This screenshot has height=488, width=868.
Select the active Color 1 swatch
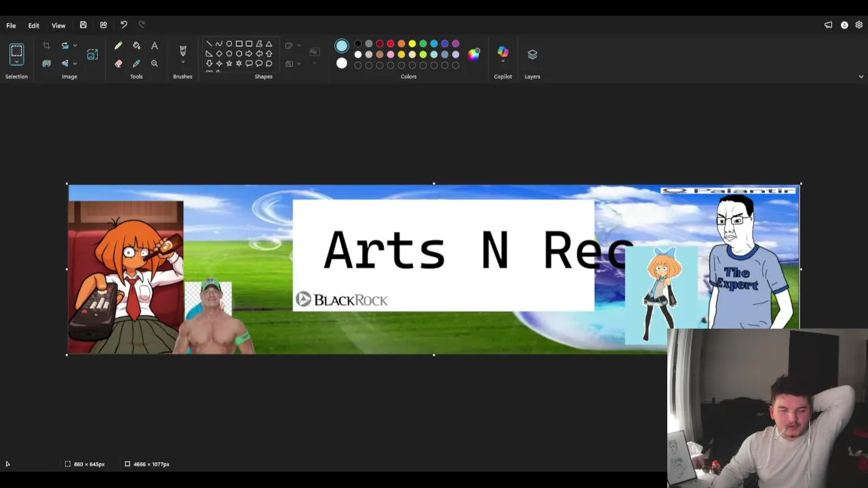pos(342,46)
